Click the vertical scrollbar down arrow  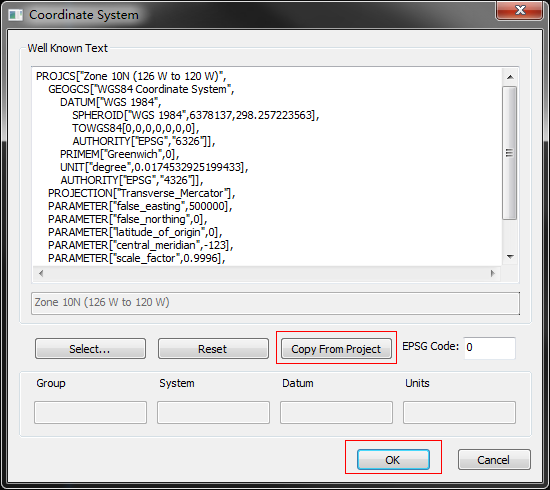[510, 257]
